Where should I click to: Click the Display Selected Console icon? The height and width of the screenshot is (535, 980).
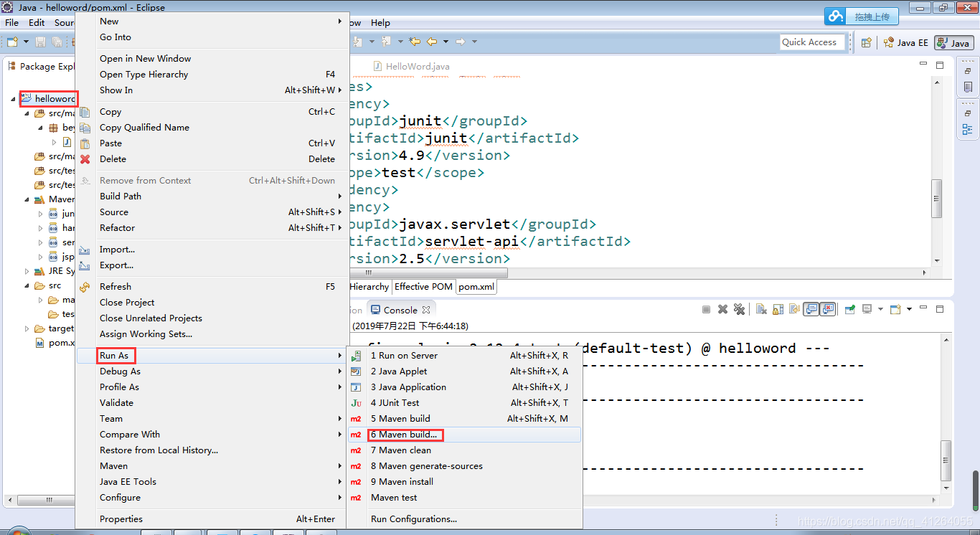[867, 309]
